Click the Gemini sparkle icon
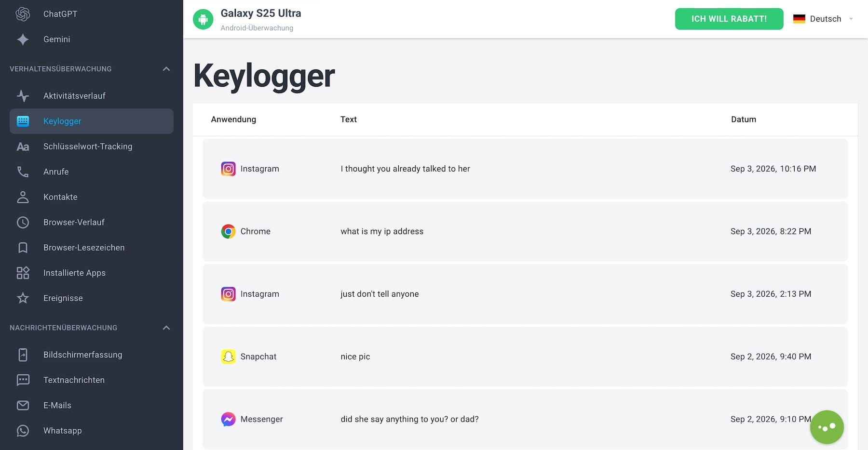868x450 pixels. (x=23, y=40)
